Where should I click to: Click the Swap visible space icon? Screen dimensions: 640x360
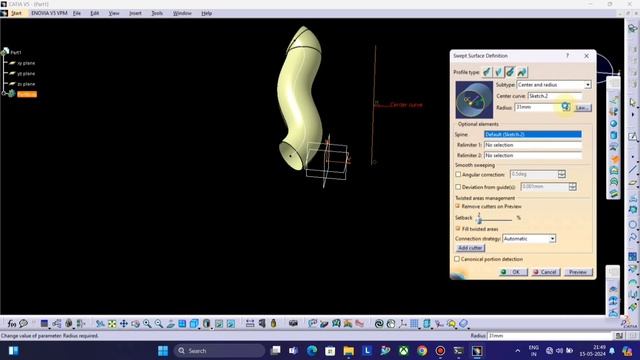(x=231, y=324)
